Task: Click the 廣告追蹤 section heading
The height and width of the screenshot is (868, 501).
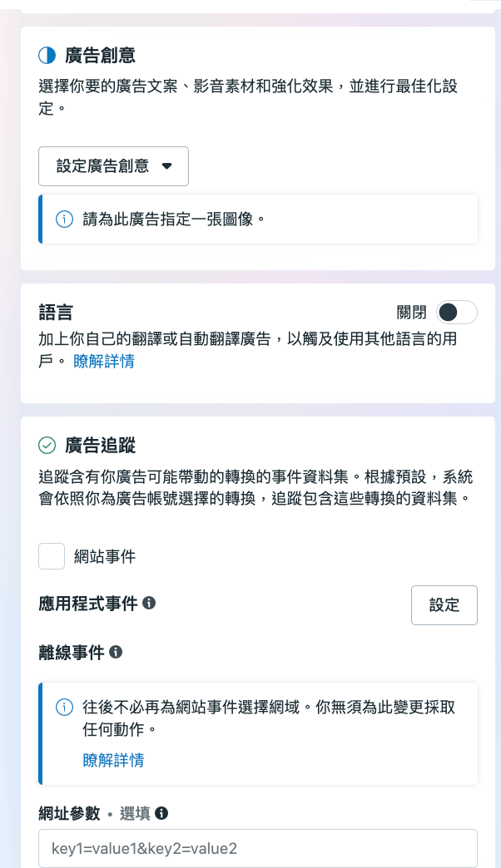Action: [x=100, y=446]
